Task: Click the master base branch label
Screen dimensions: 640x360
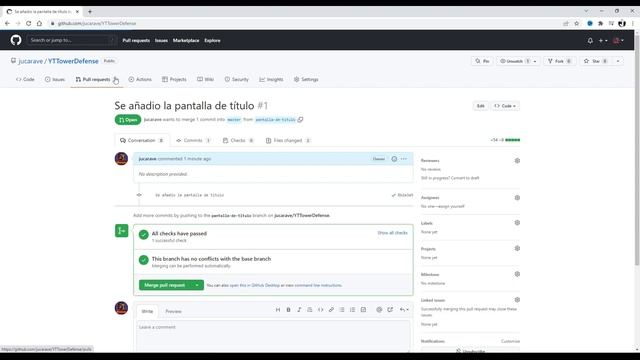Action: [x=234, y=120]
